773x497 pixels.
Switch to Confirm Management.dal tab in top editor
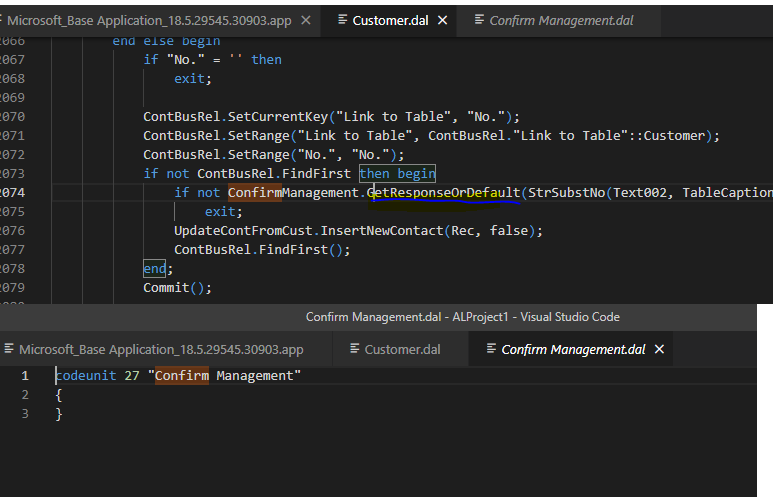[561, 20]
